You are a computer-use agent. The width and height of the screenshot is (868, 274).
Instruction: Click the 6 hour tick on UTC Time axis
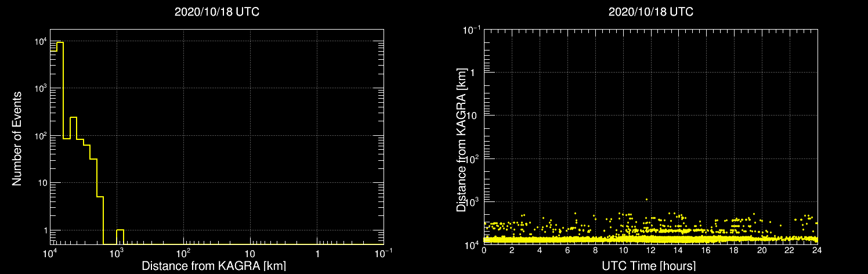(x=567, y=250)
